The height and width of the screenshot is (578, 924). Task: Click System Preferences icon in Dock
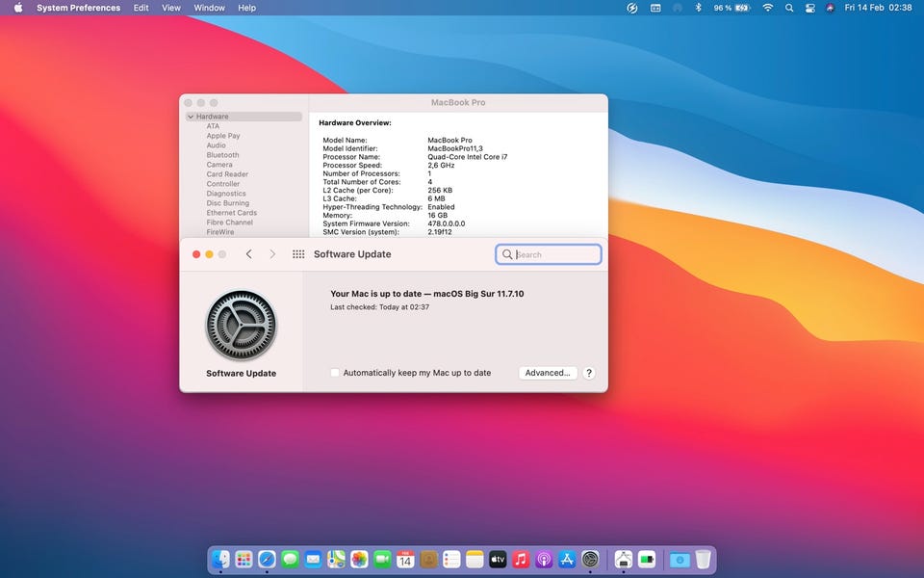point(590,559)
